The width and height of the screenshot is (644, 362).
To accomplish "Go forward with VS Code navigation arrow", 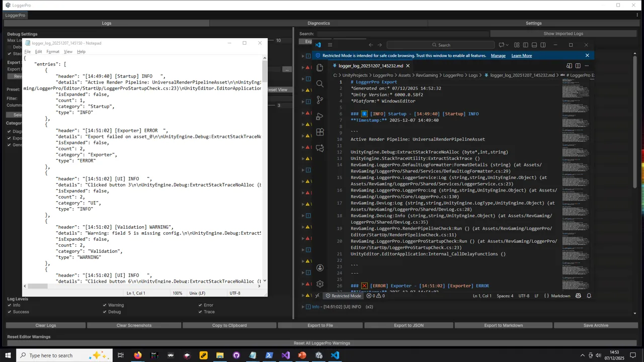I will point(380,45).
